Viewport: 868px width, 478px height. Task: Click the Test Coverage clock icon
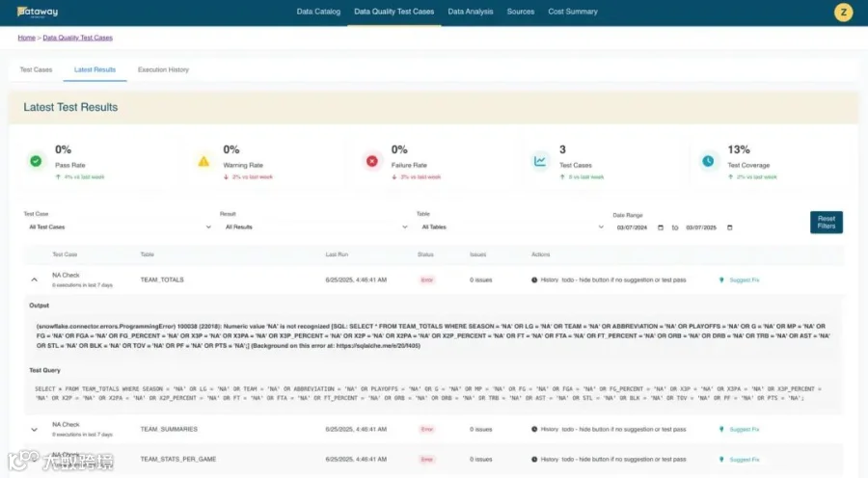click(708, 161)
